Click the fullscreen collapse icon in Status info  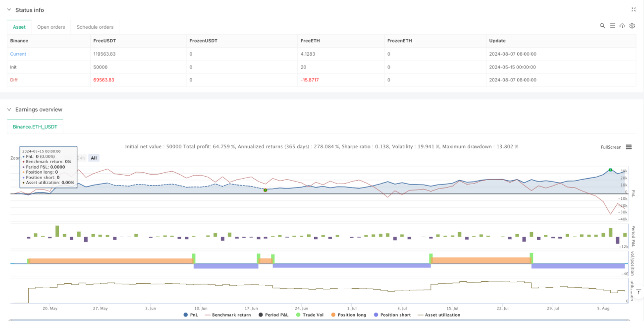click(x=634, y=9)
